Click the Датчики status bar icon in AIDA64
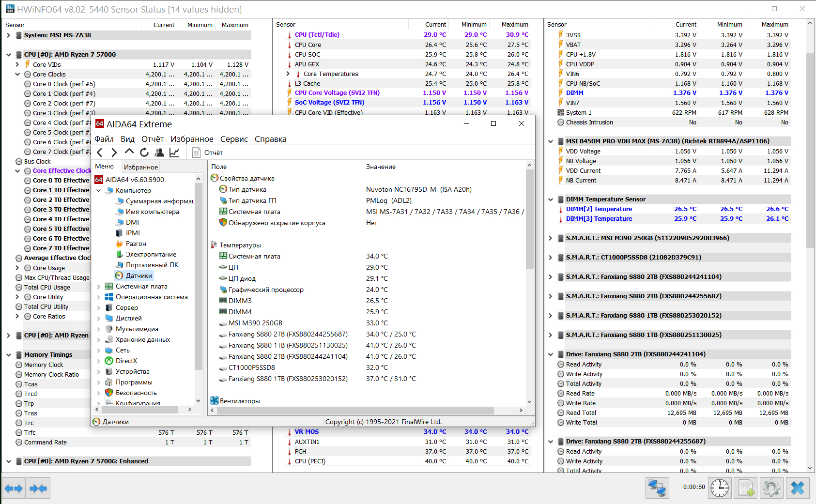 (96, 422)
